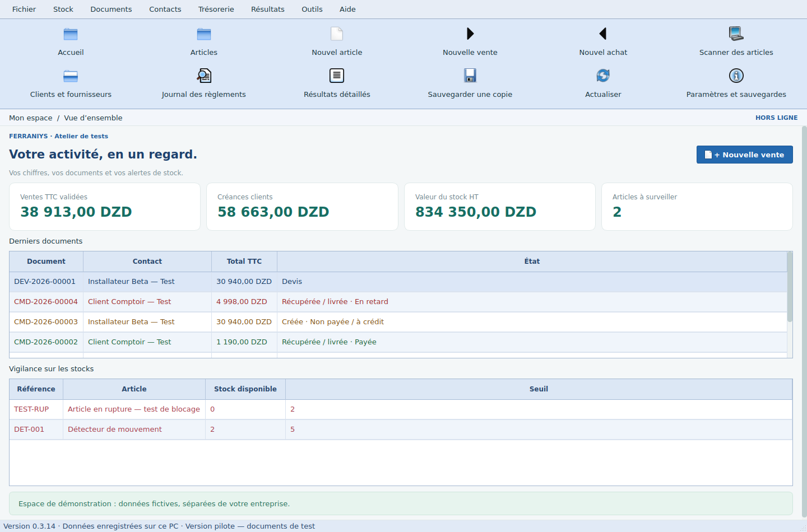Select document CMD-2026-00002
This screenshot has width=807, height=532.
[x=46, y=342]
